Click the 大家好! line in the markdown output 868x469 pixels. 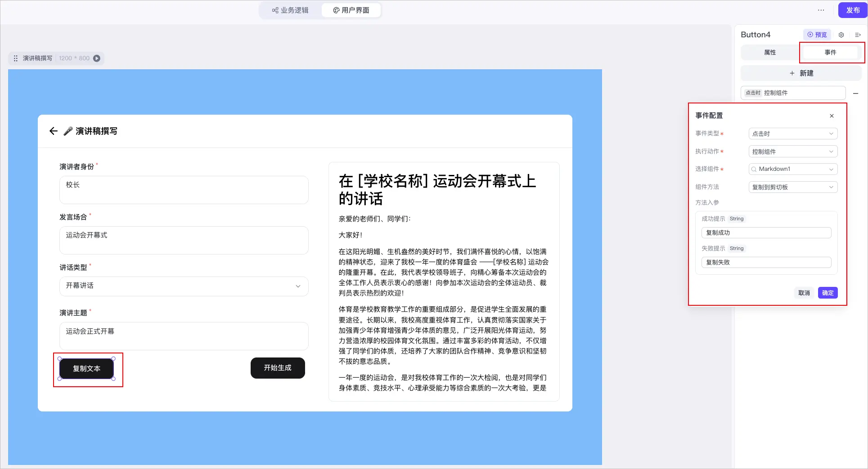click(351, 235)
